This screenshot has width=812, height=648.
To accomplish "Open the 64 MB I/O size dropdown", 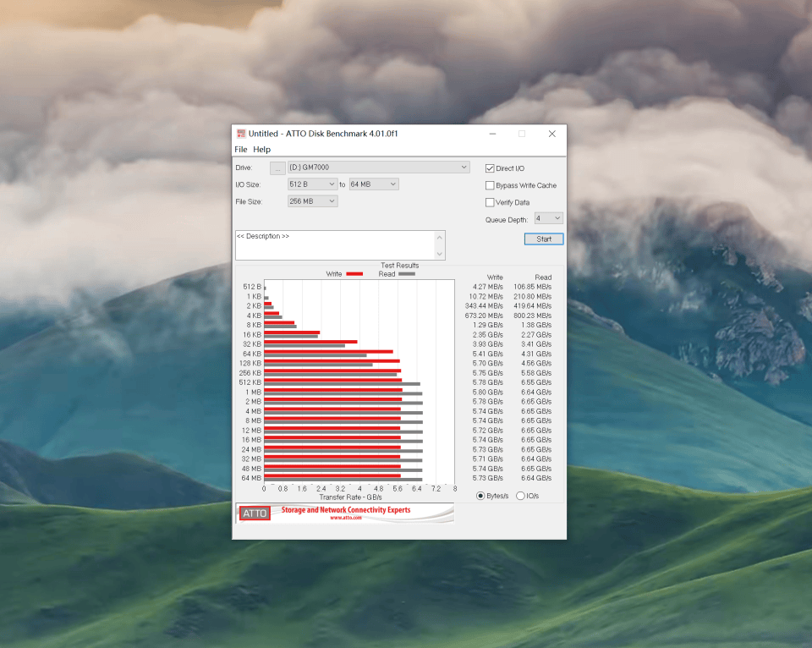I will 373,184.
